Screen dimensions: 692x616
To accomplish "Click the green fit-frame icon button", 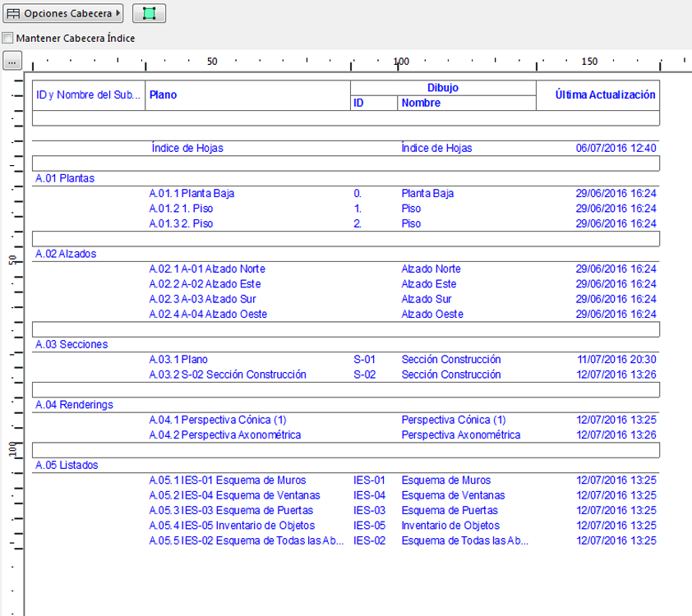I will tap(150, 13).
